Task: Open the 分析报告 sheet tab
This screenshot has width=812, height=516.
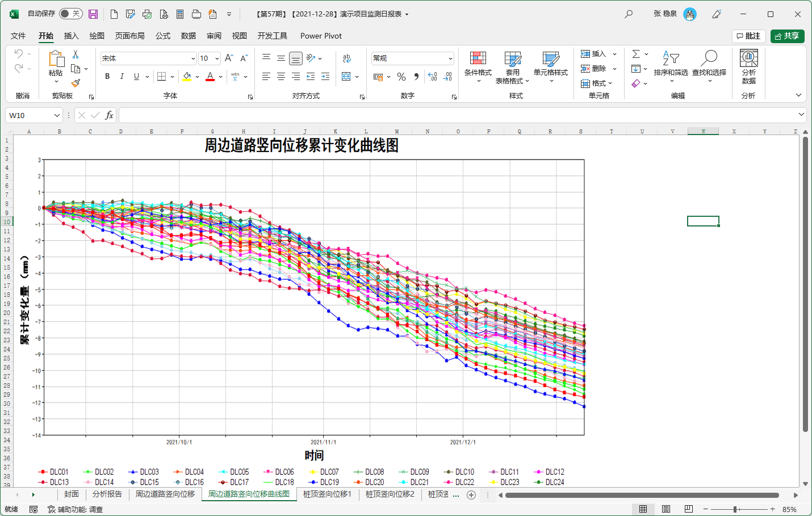Action: tap(107, 494)
